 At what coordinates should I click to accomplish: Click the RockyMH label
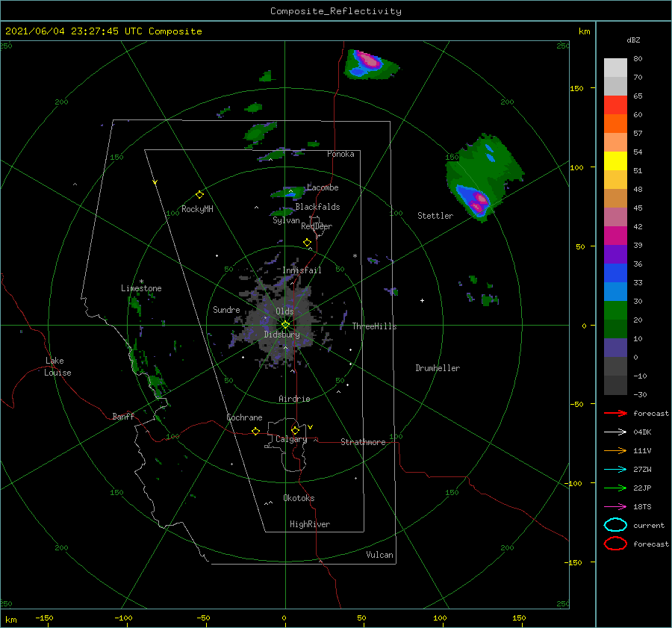point(197,209)
